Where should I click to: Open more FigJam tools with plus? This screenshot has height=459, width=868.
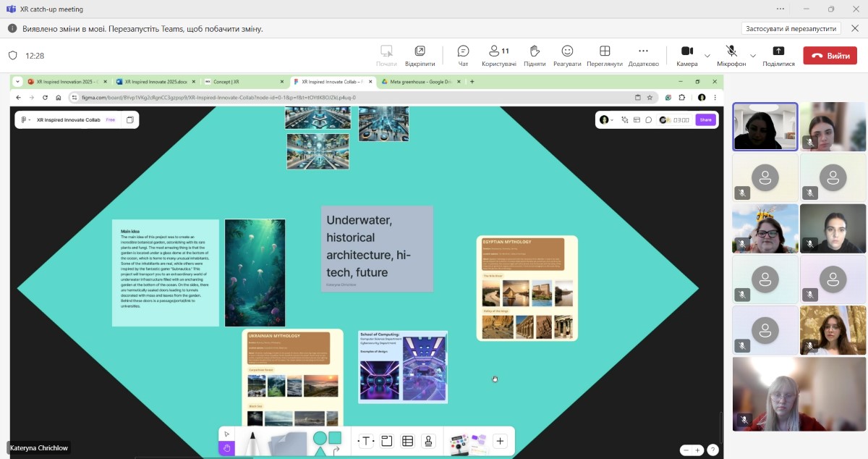click(x=500, y=441)
